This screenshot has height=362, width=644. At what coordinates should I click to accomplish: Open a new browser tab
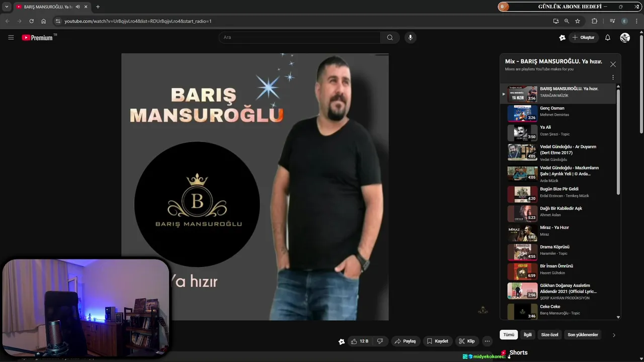click(98, 7)
